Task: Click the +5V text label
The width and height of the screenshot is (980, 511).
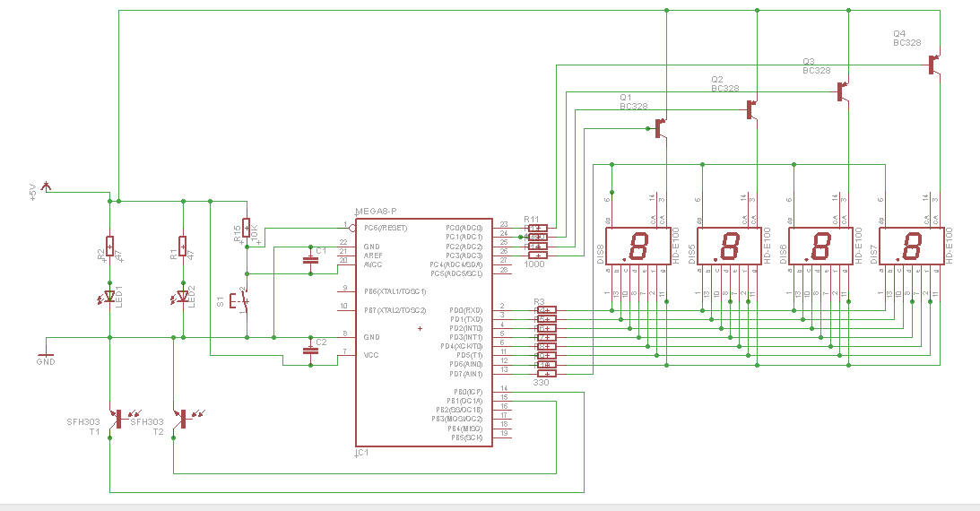Action: (33, 192)
